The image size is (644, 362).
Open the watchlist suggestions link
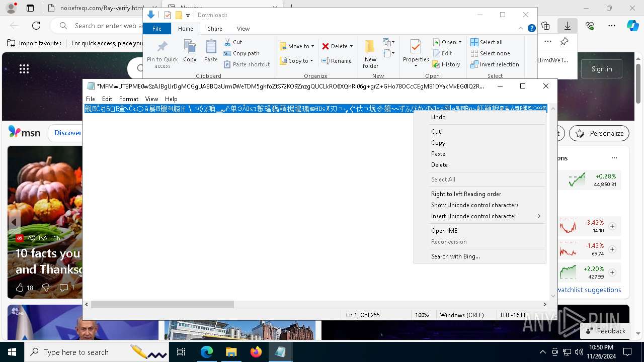[589, 290]
